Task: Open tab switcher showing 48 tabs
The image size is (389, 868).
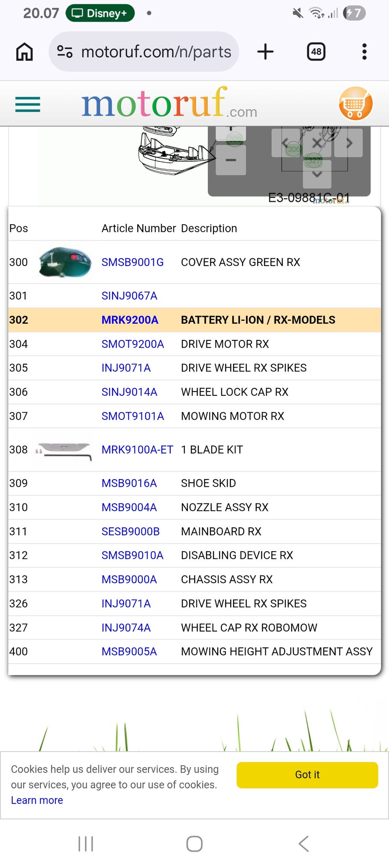Action: (x=316, y=52)
